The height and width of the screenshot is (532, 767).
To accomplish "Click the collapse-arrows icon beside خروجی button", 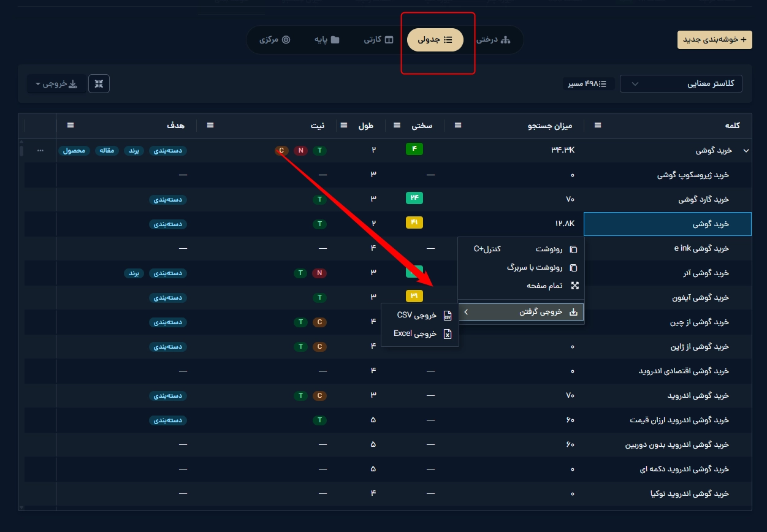I will 99,84.
